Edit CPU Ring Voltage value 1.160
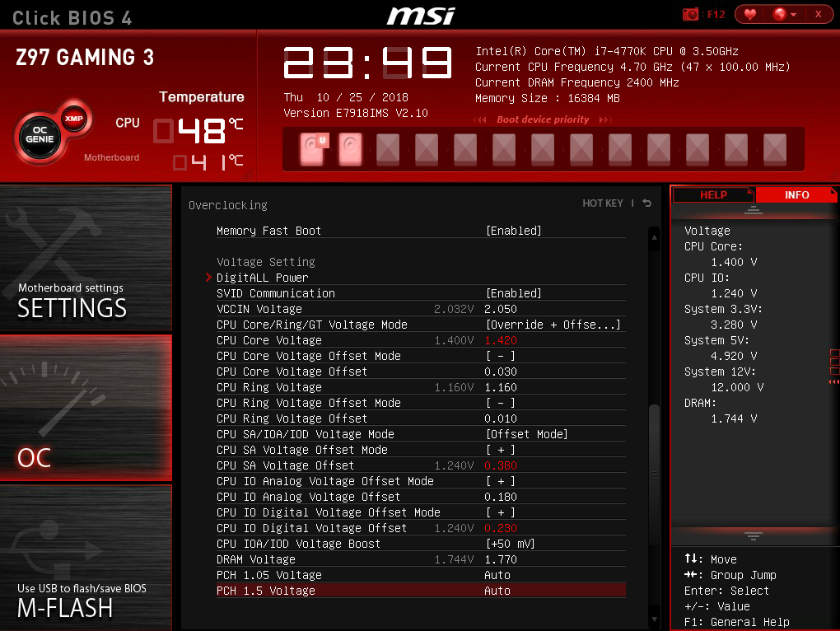840x631 pixels. click(x=501, y=387)
